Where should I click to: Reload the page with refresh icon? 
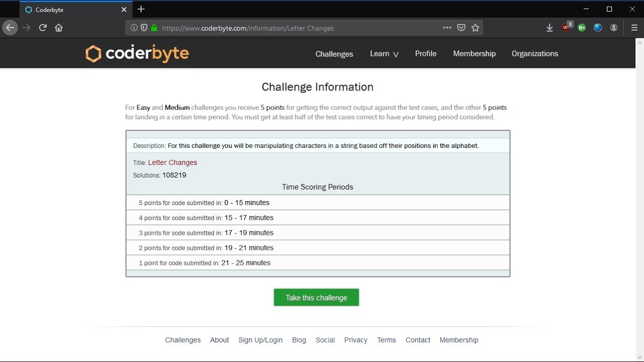coord(43,28)
